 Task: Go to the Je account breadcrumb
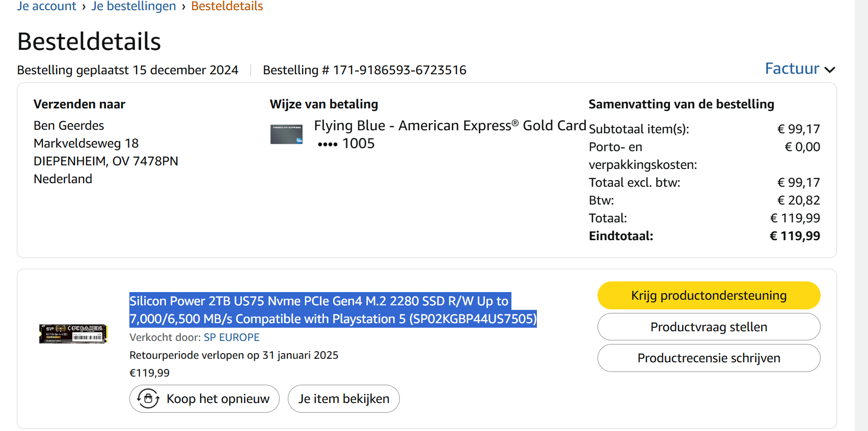46,6
